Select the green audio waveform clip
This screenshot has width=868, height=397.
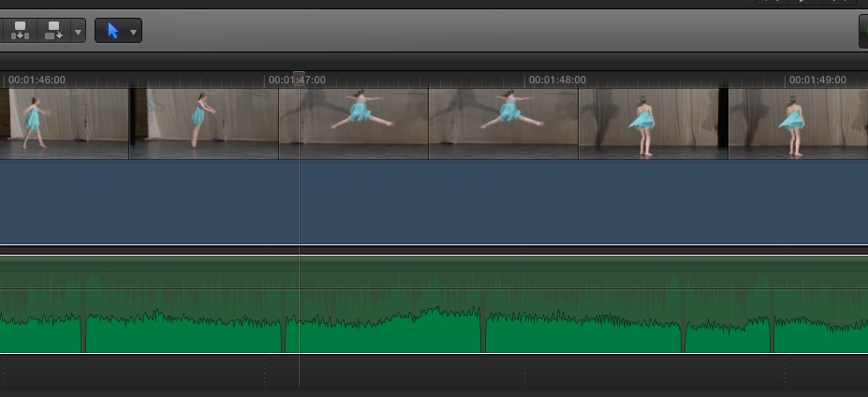(431, 328)
